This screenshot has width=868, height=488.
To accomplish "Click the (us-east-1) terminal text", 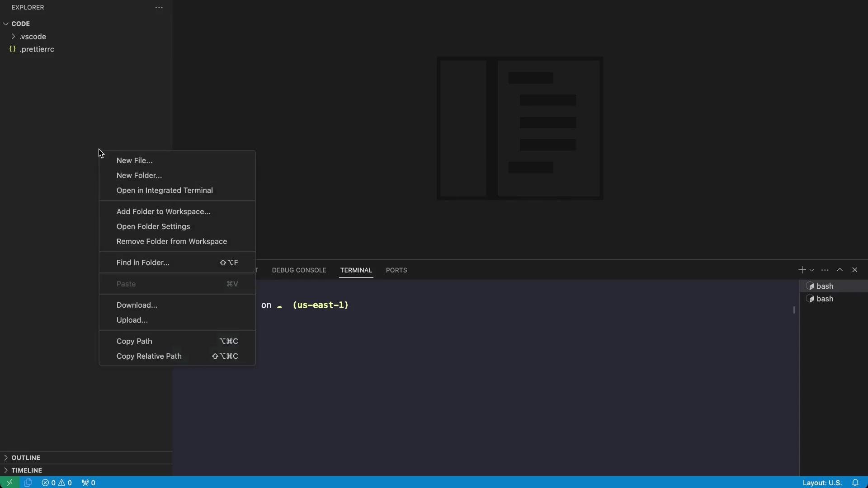I will tap(321, 305).
